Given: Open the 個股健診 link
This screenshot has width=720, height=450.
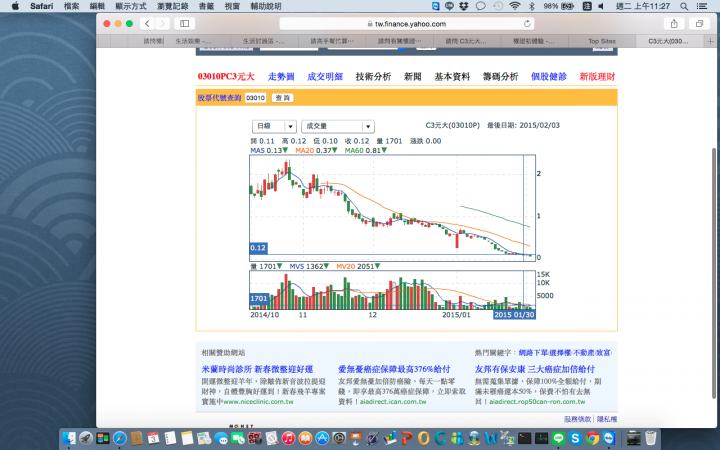Looking at the screenshot, I should (x=549, y=77).
